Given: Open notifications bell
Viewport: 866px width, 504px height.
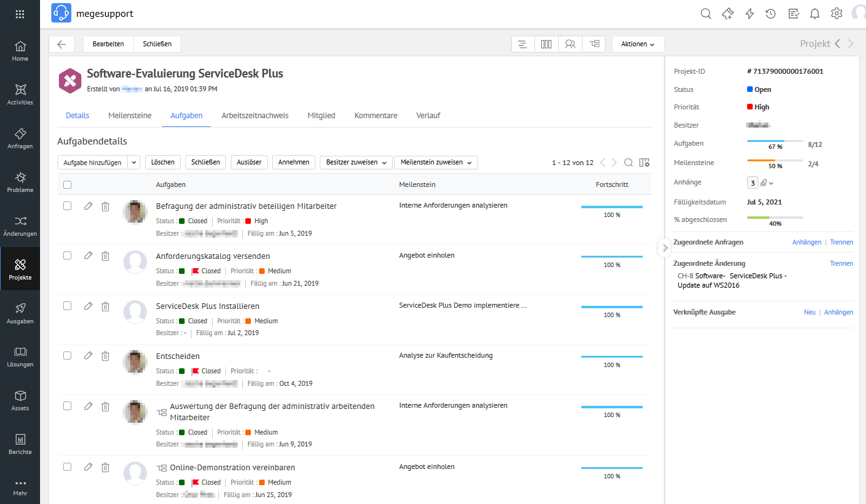Looking at the screenshot, I should (815, 14).
